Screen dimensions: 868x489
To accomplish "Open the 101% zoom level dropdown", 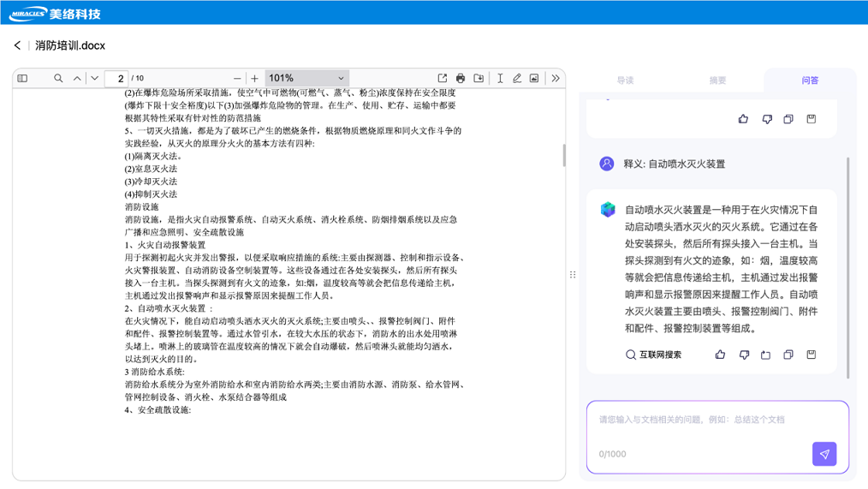I will tap(306, 78).
